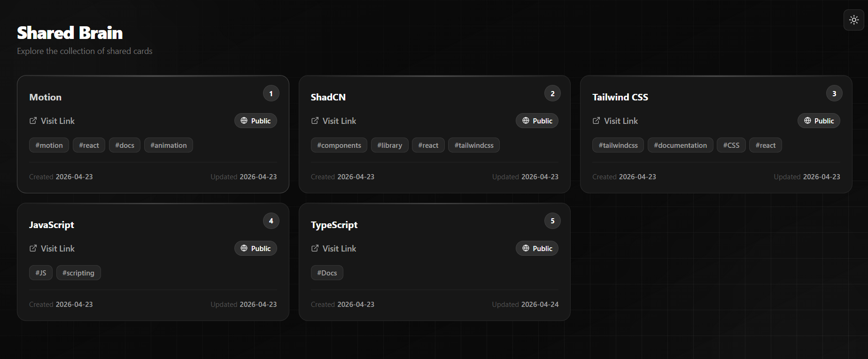Click the number 5 badge on TypeScript card
The image size is (868, 359).
pyautogui.click(x=552, y=221)
